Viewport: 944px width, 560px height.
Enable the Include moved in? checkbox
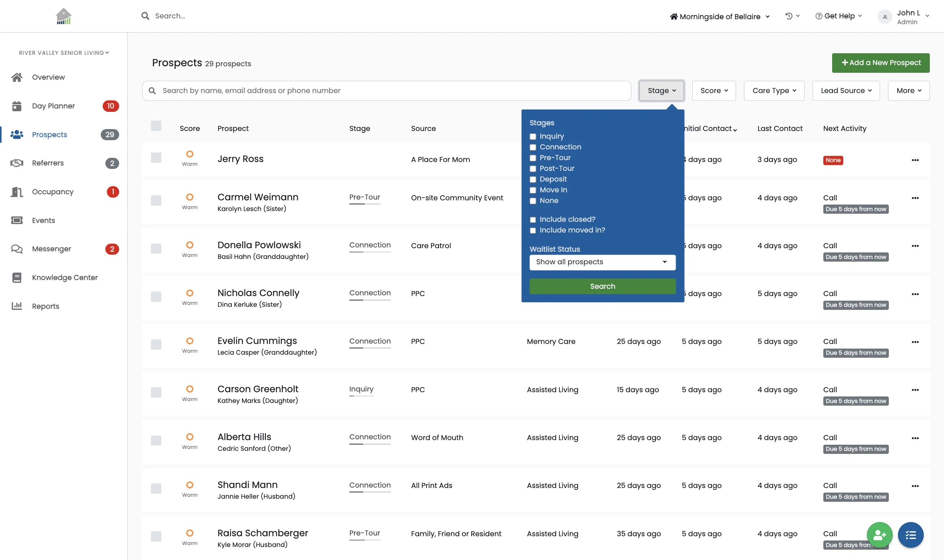pos(533,230)
